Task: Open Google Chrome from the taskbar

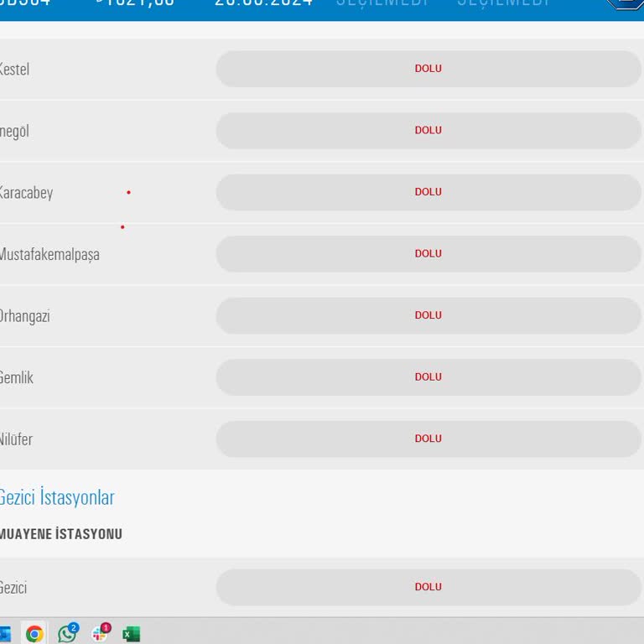Action: coord(34,634)
